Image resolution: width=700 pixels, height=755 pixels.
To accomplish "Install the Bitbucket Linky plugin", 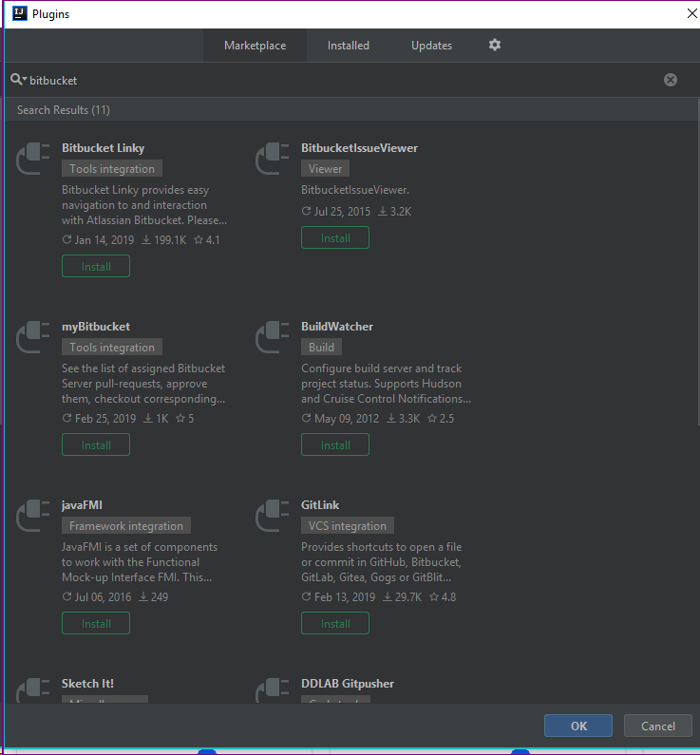I will click(x=96, y=266).
